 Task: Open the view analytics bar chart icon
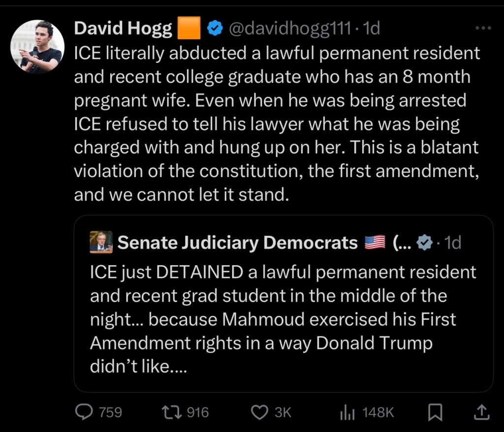pos(347,412)
